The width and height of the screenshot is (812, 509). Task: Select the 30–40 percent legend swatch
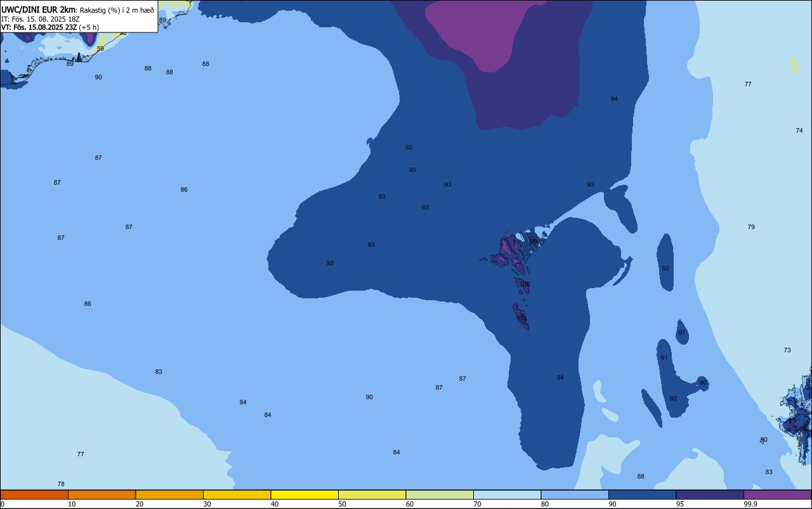pos(237,494)
